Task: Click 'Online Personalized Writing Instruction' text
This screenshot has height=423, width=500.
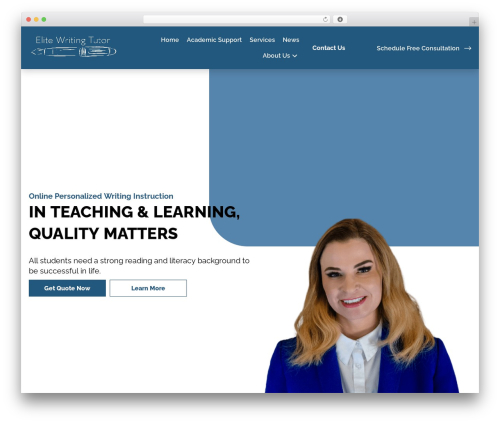Action: tap(101, 196)
